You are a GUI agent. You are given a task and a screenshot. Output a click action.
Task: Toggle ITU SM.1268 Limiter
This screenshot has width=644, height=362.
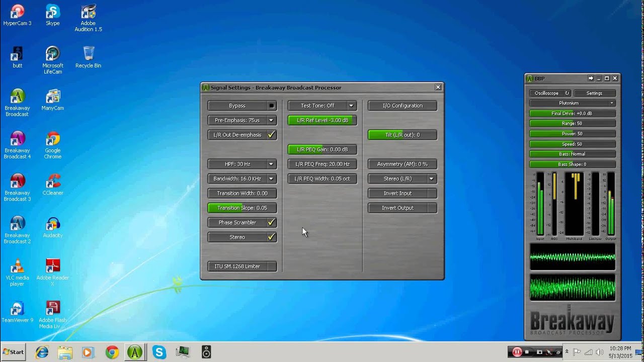point(242,266)
